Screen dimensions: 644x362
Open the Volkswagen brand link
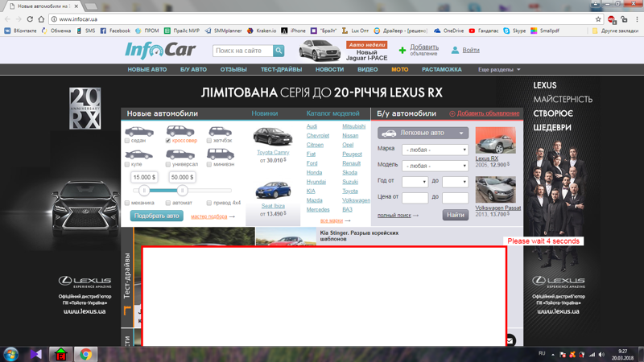click(356, 200)
